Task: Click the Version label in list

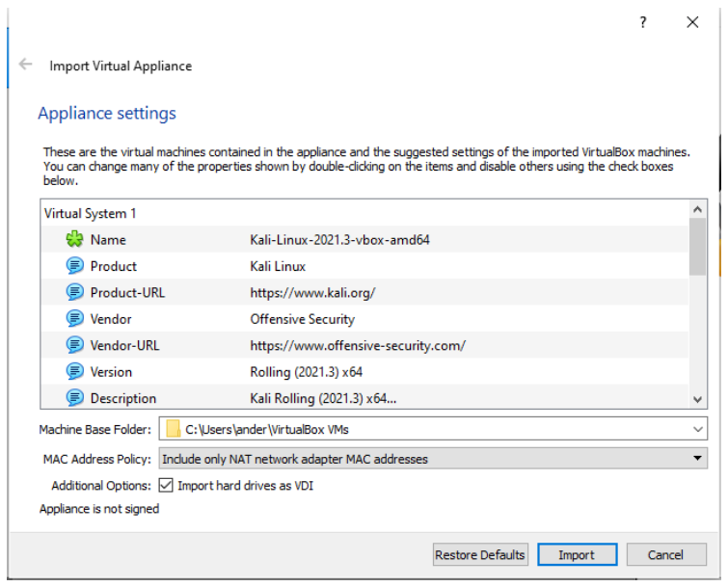Action: pyautogui.click(x=112, y=372)
